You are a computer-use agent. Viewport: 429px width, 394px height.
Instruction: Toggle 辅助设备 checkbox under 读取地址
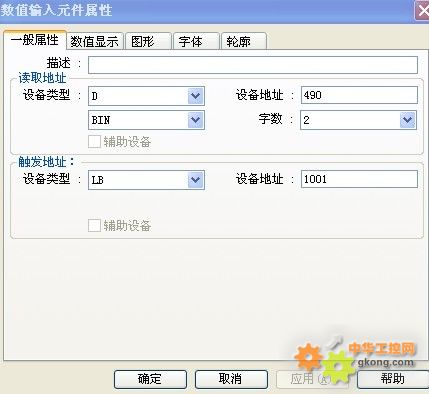coord(94,142)
